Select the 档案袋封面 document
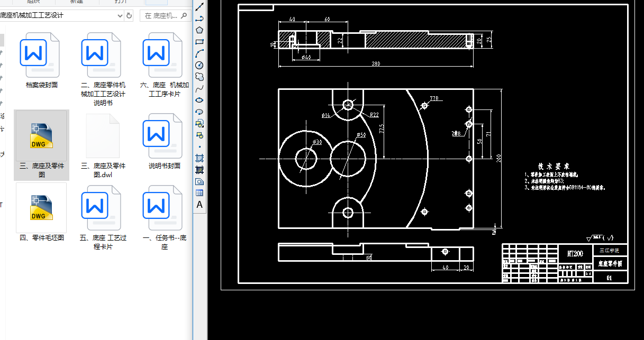 click(41, 59)
